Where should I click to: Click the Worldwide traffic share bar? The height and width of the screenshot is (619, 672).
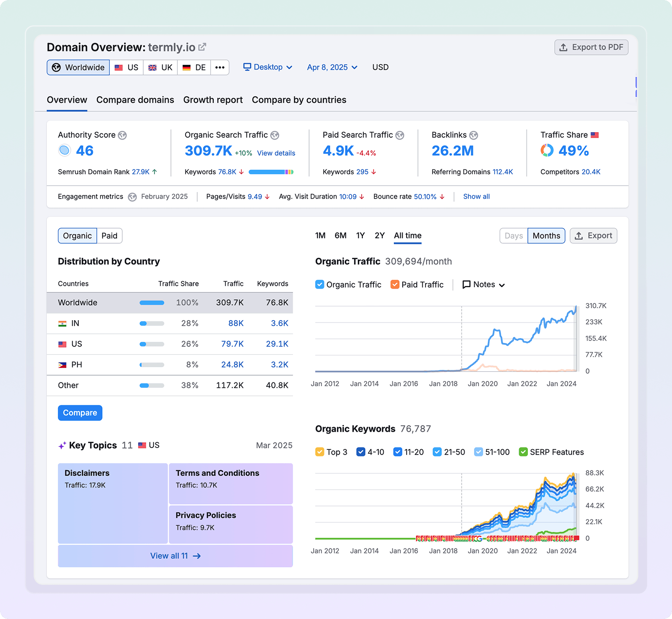click(152, 303)
